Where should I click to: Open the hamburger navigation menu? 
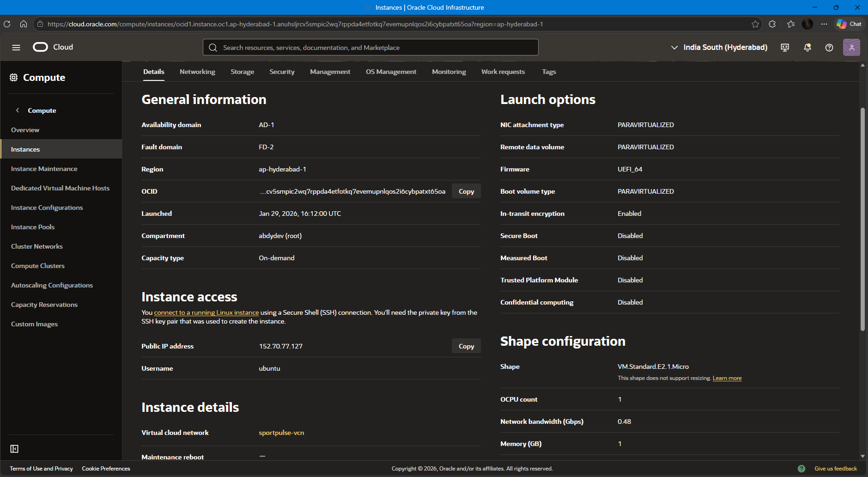(16, 48)
